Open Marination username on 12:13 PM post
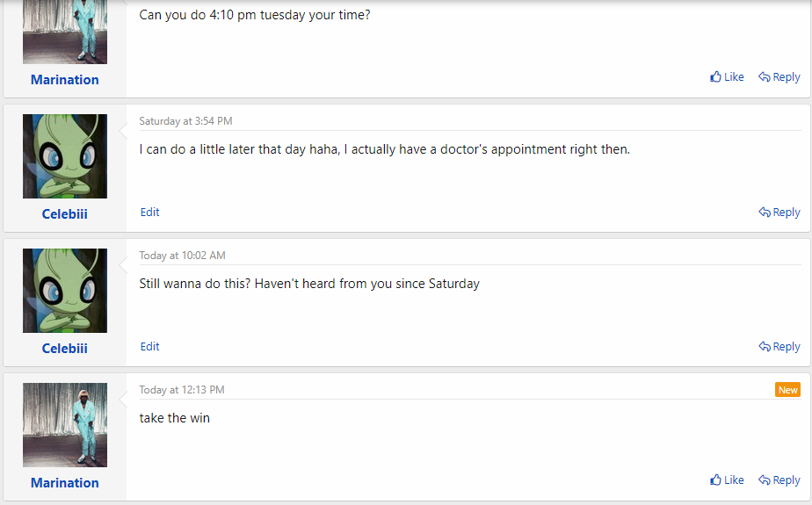This screenshot has width=812, height=505. (65, 483)
